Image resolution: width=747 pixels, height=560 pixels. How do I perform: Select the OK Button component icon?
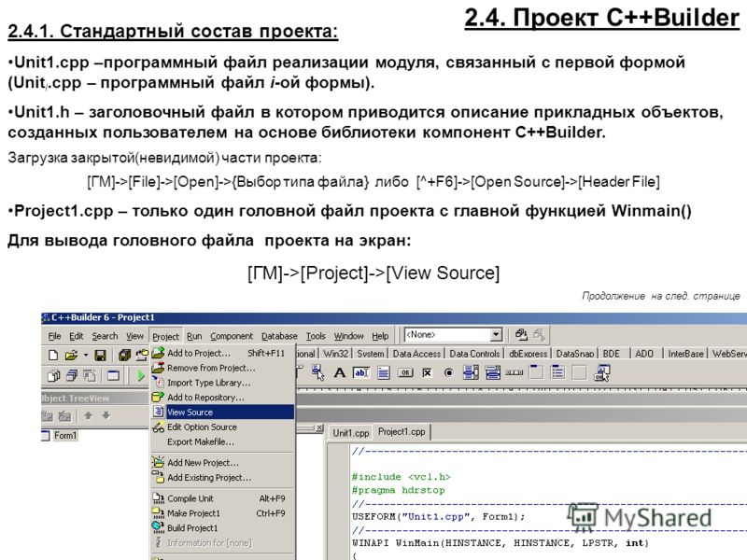click(405, 372)
